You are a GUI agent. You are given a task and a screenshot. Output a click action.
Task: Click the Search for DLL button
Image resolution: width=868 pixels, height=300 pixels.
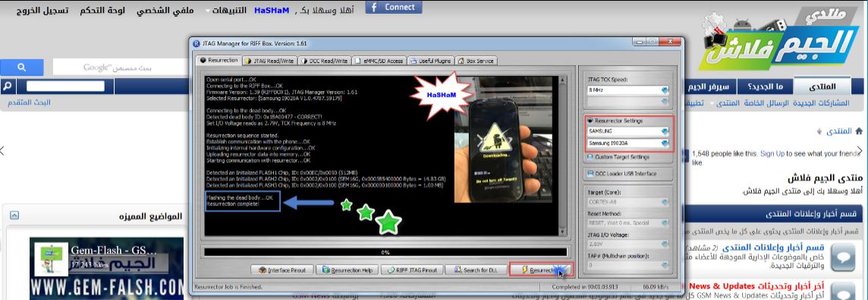click(x=476, y=270)
